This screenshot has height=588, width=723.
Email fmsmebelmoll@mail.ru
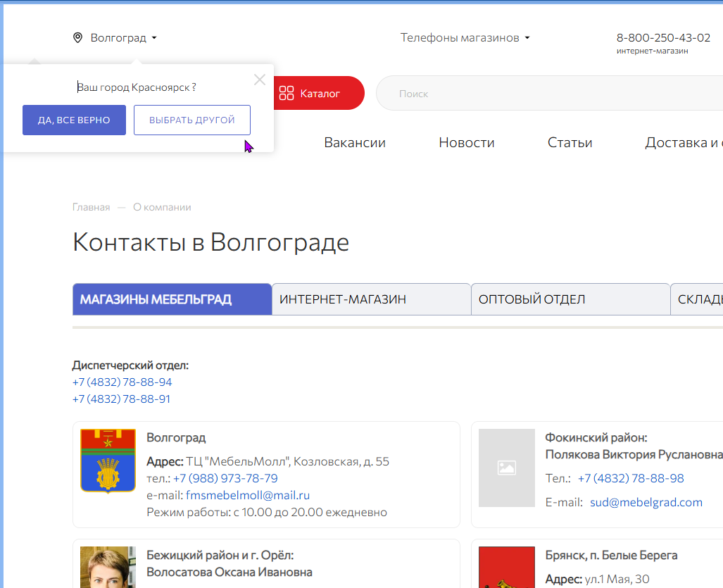click(248, 495)
